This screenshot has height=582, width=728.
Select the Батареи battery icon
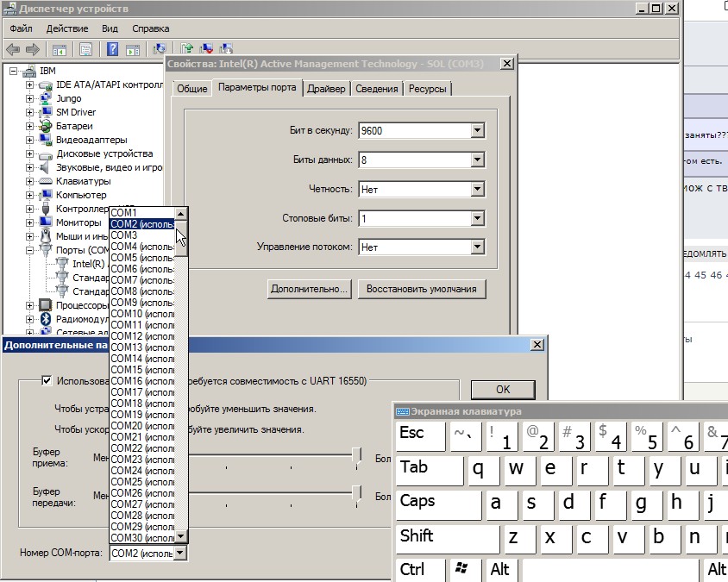point(46,126)
